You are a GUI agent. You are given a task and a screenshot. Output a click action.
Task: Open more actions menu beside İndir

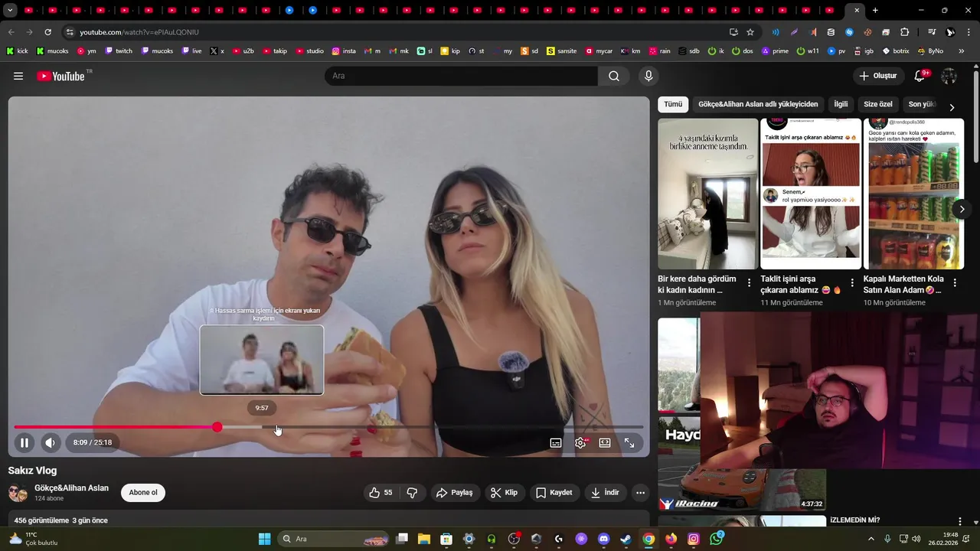(641, 493)
